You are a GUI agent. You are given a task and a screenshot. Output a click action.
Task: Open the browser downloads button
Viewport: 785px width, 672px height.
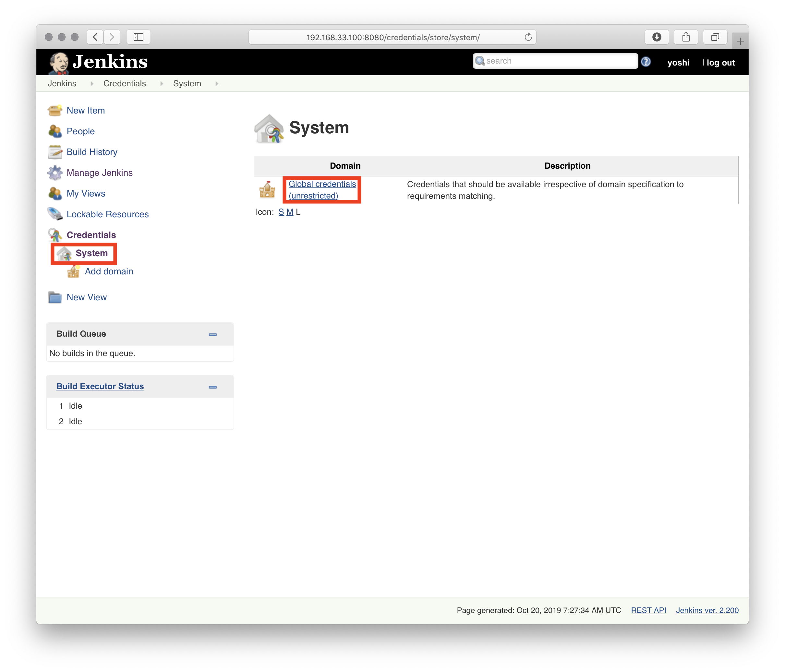(657, 37)
